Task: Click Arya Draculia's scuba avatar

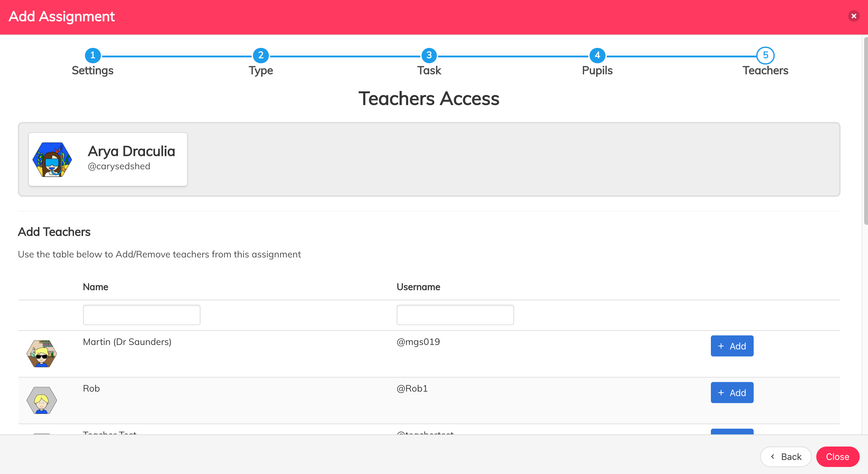Action: pos(52,159)
